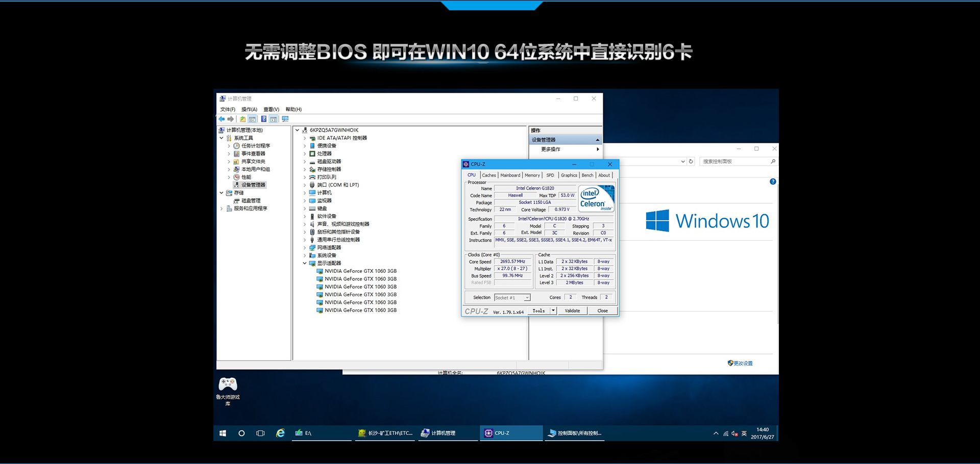Screen dimensions: 980x464
Task: Click the 搜索控制面板 search input field
Action: (x=735, y=162)
